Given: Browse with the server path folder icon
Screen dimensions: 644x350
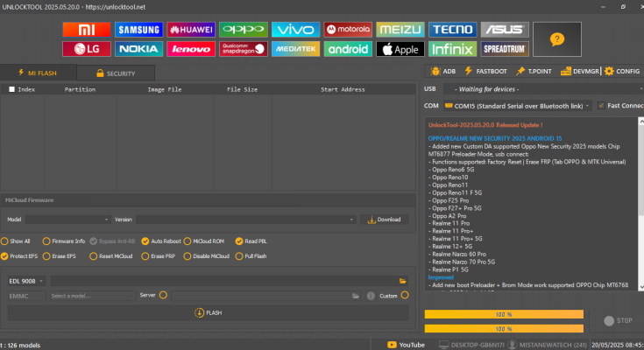Looking at the screenshot, I should (x=356, y=296).
